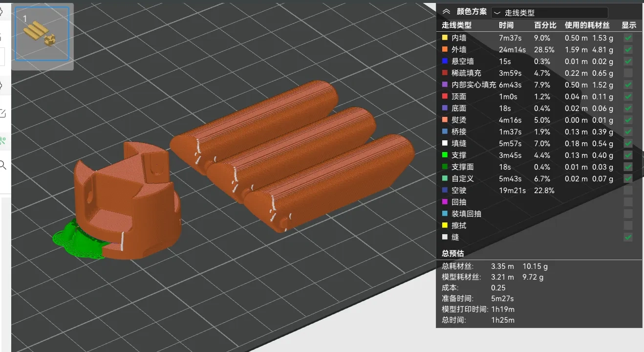Viewport: 644px width, 352px height.
Task: Toggle visibility checkbox for 外墙
Action: point(628,49)
